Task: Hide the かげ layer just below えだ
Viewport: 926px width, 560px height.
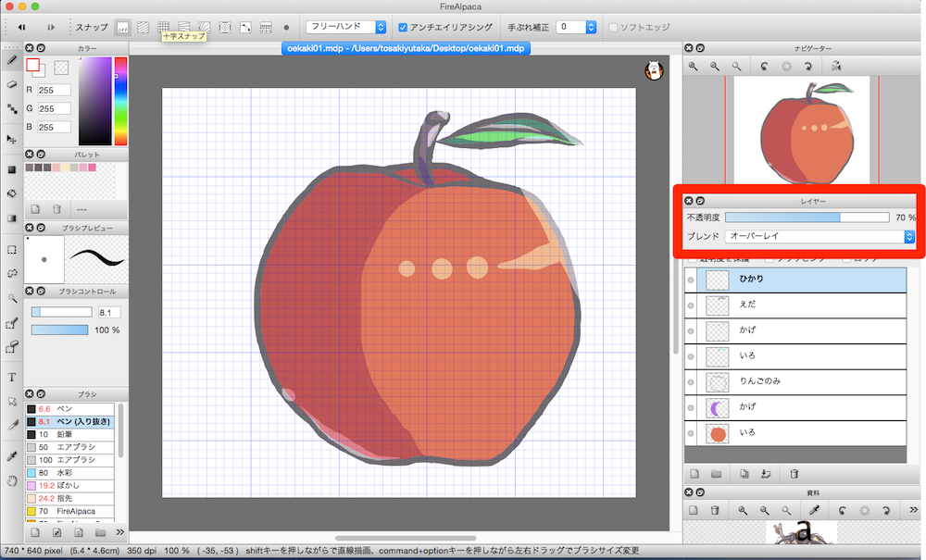Action: [x=691, y=331]
